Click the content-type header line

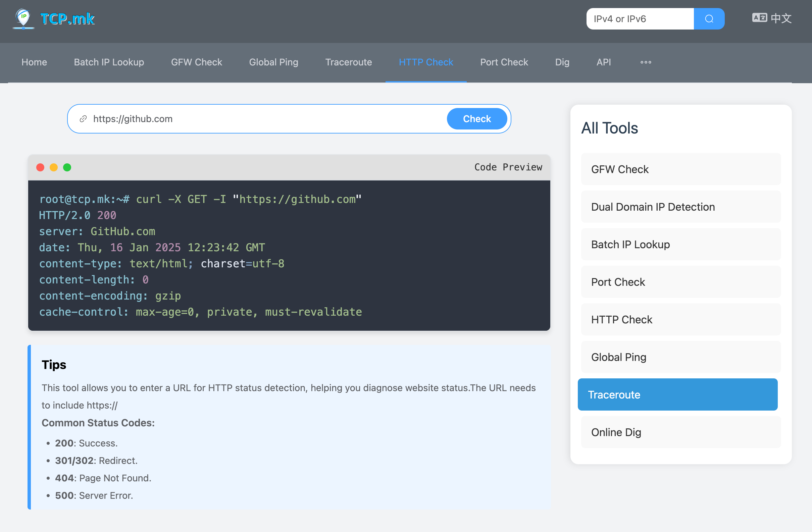click(x=161, y=264)
